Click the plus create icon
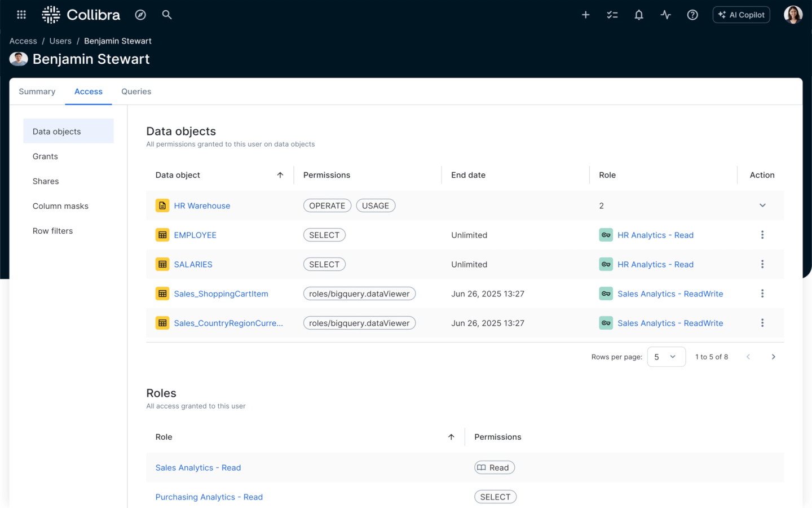Viewport: 812px width, 508px height. point(586,15)
